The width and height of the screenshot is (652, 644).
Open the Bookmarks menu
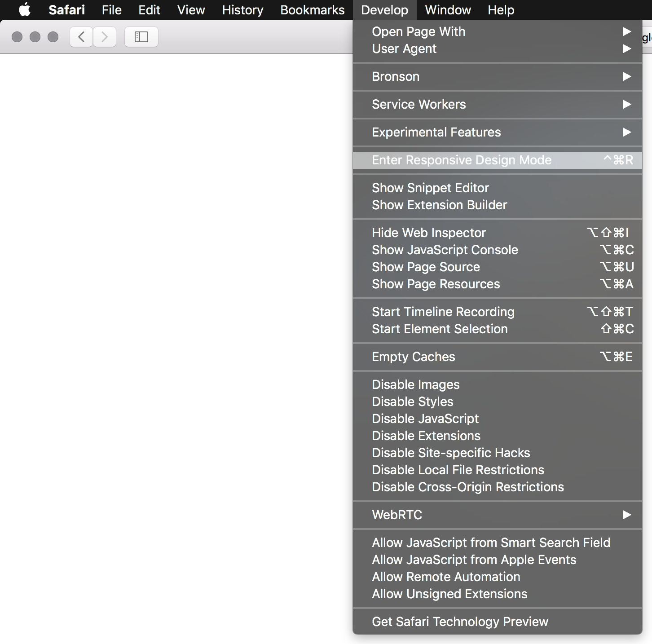click(312, 10)
